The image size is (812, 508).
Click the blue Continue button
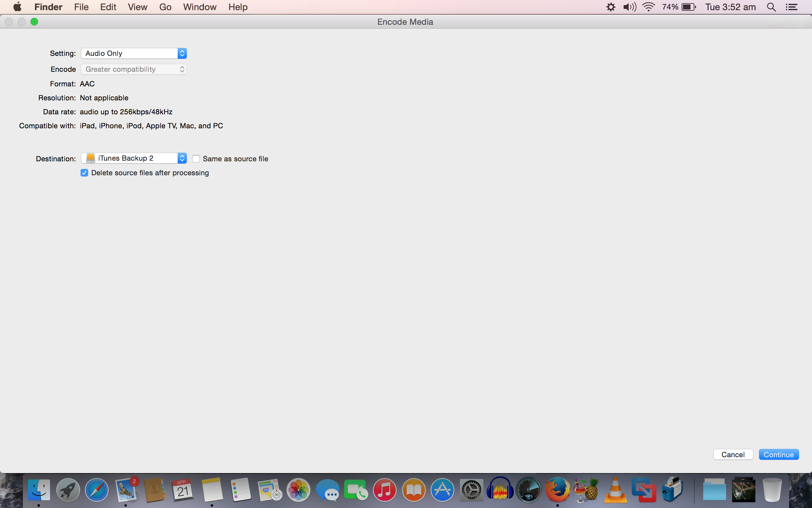coord(779,454)
